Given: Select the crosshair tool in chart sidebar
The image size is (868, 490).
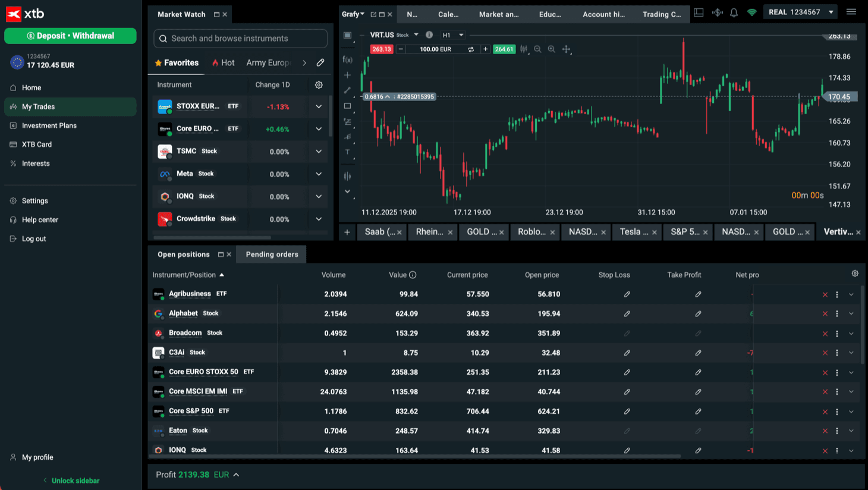Looking at the screenshot, I should click(x=348, y=75).
